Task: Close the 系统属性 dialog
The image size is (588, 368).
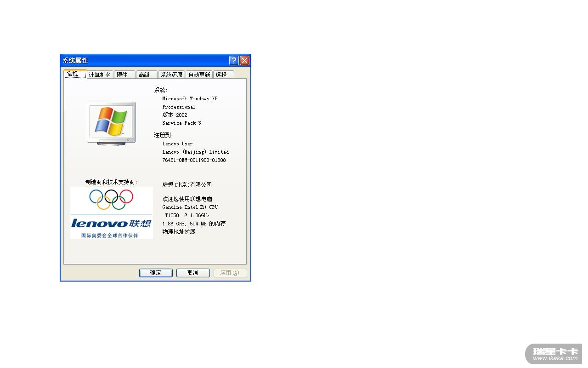Action: click(x=245, y=60)
